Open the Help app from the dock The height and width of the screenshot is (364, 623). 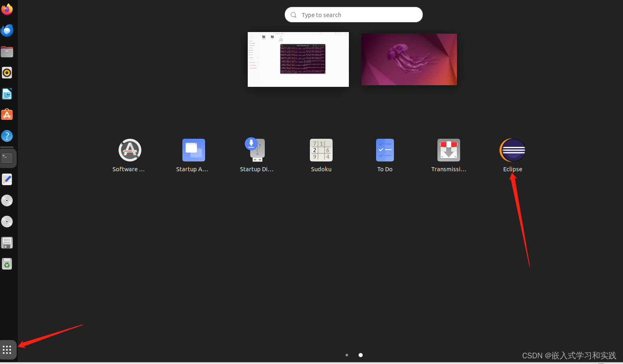pyautogui.click(x=7, y=136)
